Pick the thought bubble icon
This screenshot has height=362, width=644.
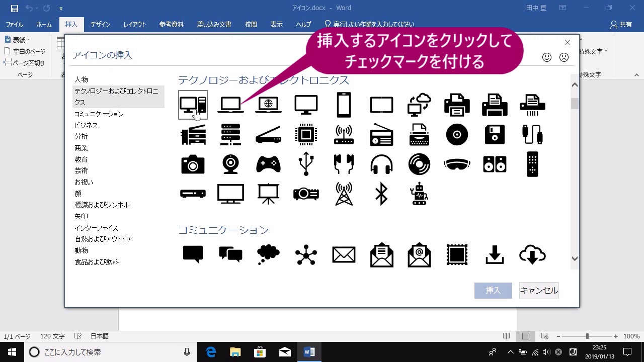(x=268, y=255)
